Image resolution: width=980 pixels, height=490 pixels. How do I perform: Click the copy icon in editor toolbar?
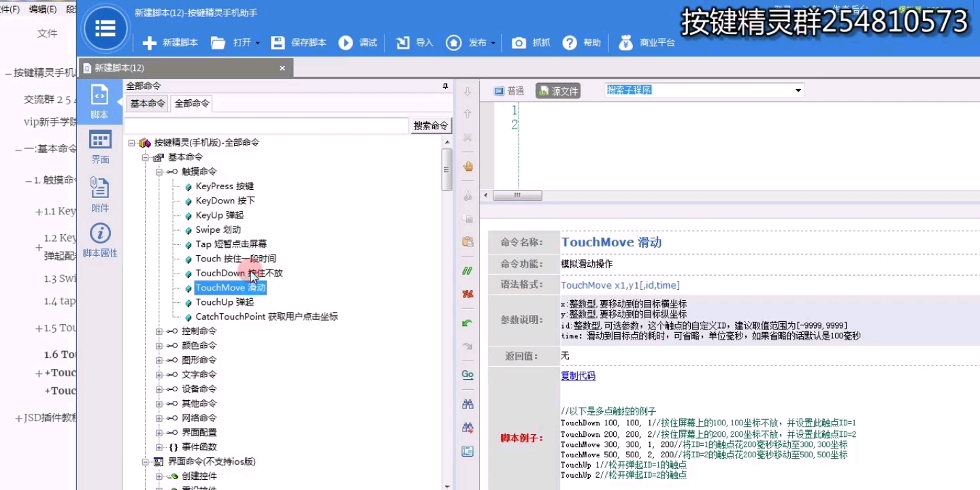pyautogui.click(x=468, y=218)
